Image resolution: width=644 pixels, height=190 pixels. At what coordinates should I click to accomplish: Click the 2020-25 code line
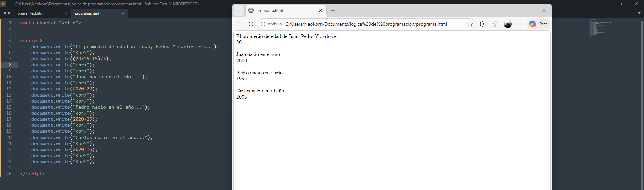(64, 119)
